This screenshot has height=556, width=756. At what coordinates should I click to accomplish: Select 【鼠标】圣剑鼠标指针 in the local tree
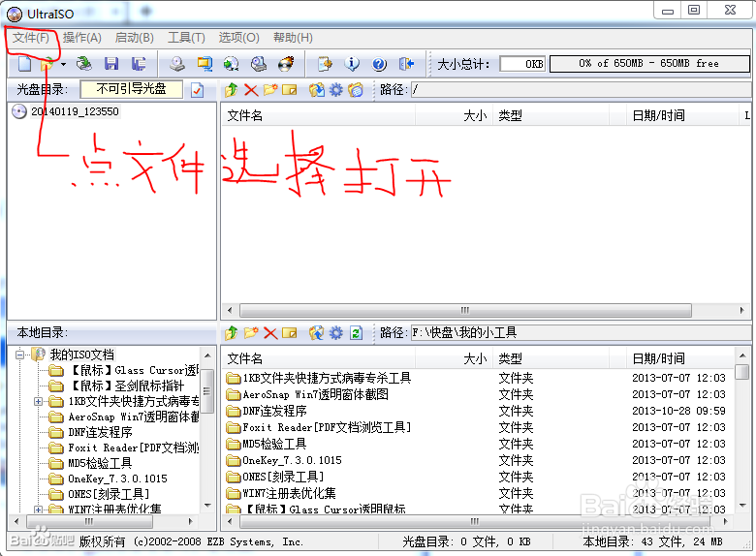coord(127,386)
